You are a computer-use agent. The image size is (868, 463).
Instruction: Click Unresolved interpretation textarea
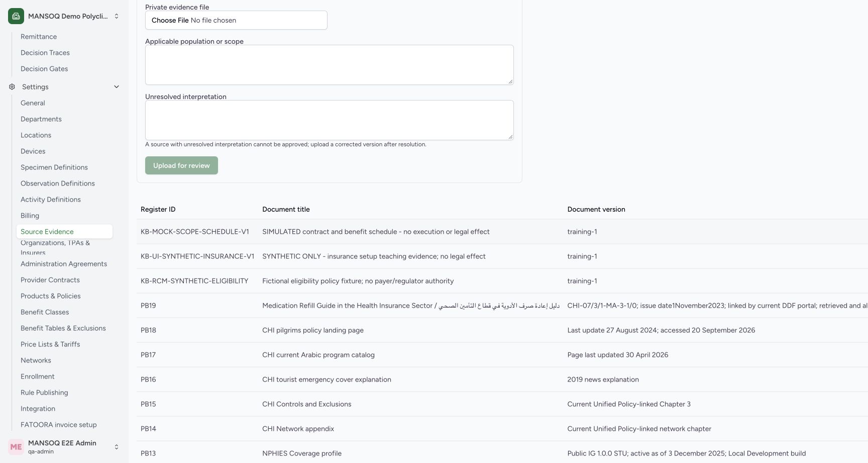tap(330, 120)
